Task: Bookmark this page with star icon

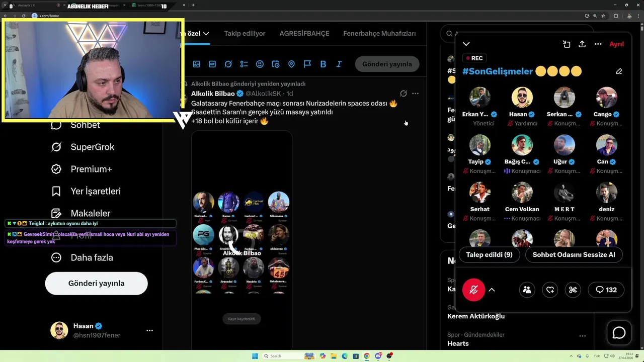Action: [x=603, y=16]
